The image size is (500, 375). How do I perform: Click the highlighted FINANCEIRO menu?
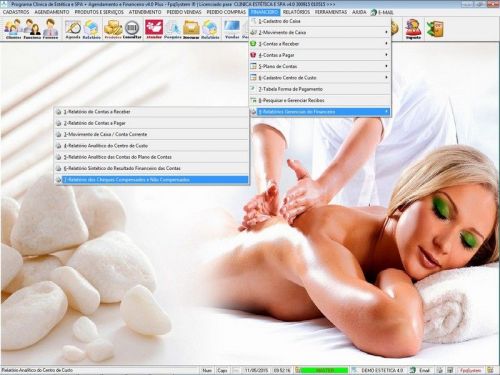265,12
